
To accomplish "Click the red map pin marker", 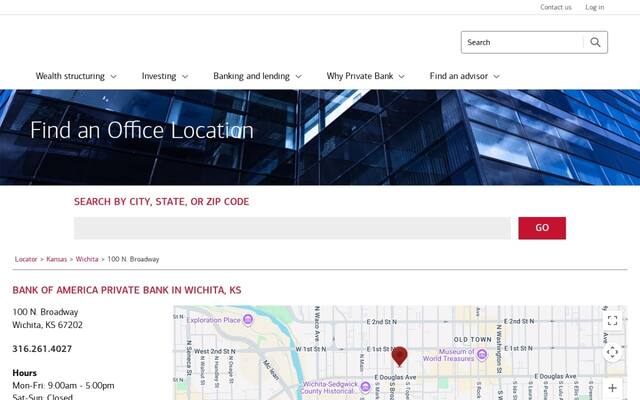I will (x=399, y=356).
